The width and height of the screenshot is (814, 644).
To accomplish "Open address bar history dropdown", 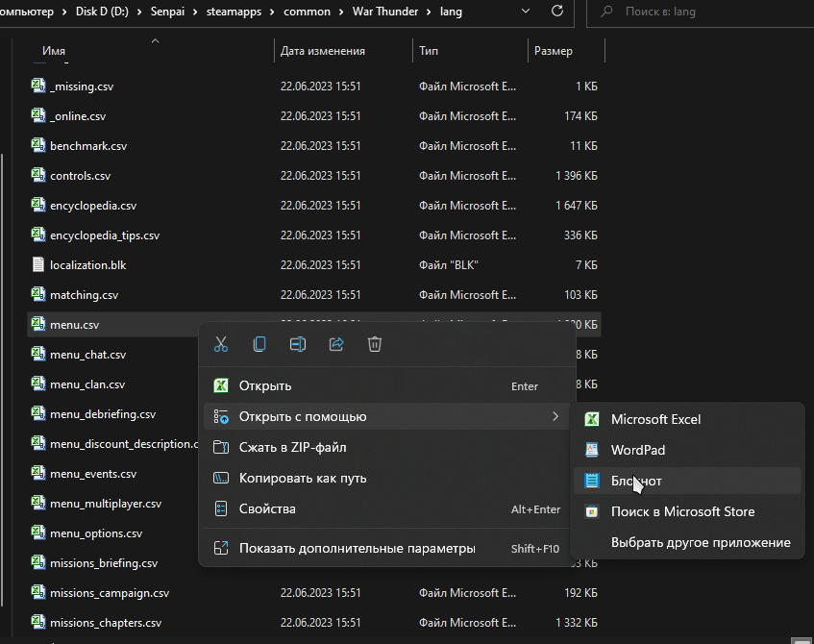I will click(524, 12).
